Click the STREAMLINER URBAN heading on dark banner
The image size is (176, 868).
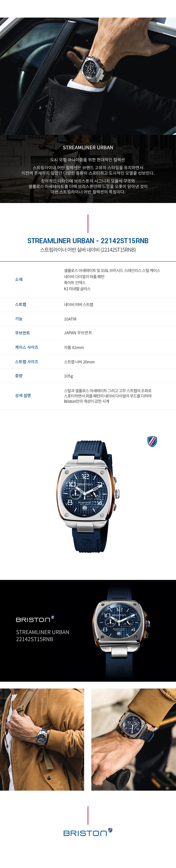[x=88, y=148]
